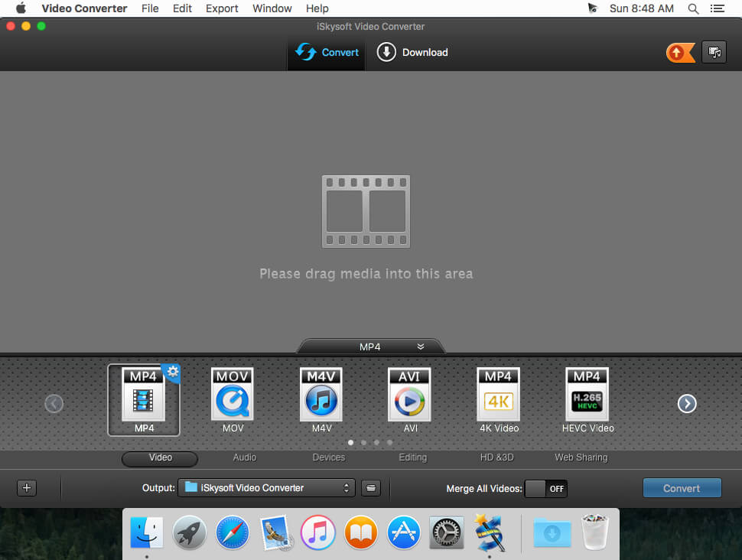Image resolution: width=742 pixels, height=560 pixels.
Task: Jump to fourth format page dot
Action: 389,443
